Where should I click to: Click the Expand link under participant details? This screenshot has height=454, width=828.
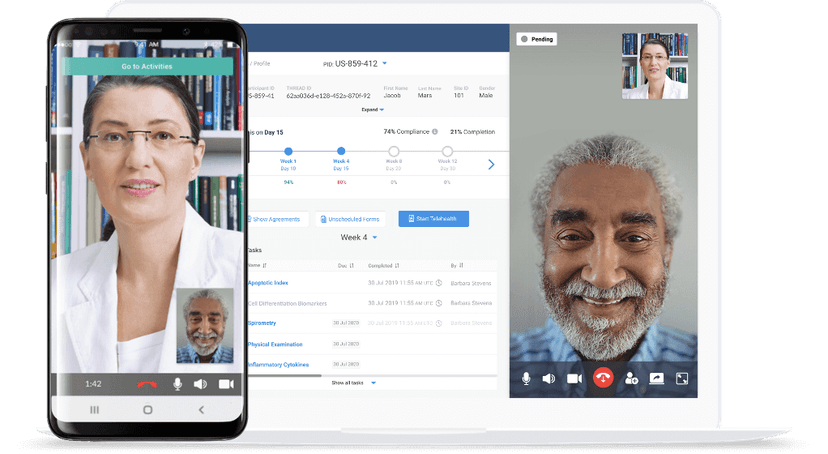click(x=372, y=110)
